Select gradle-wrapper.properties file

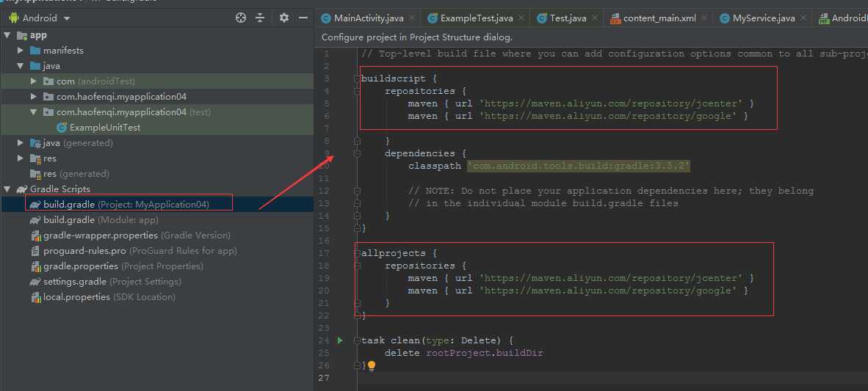click(100, 235)
